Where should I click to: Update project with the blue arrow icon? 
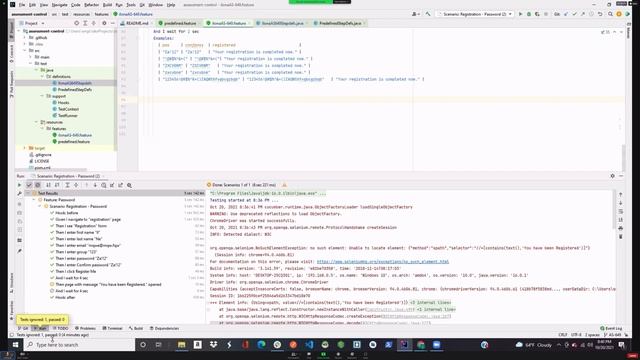566,14
